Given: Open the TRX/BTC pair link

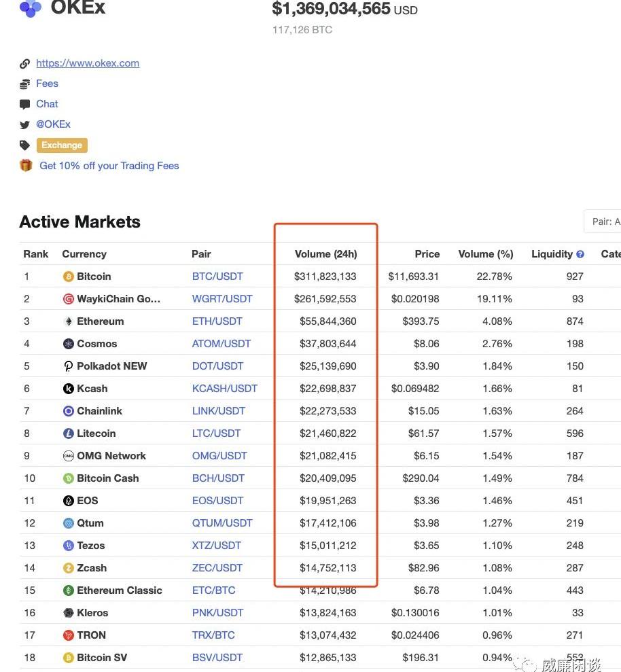Looking at the screenshot, I should 213,635.
